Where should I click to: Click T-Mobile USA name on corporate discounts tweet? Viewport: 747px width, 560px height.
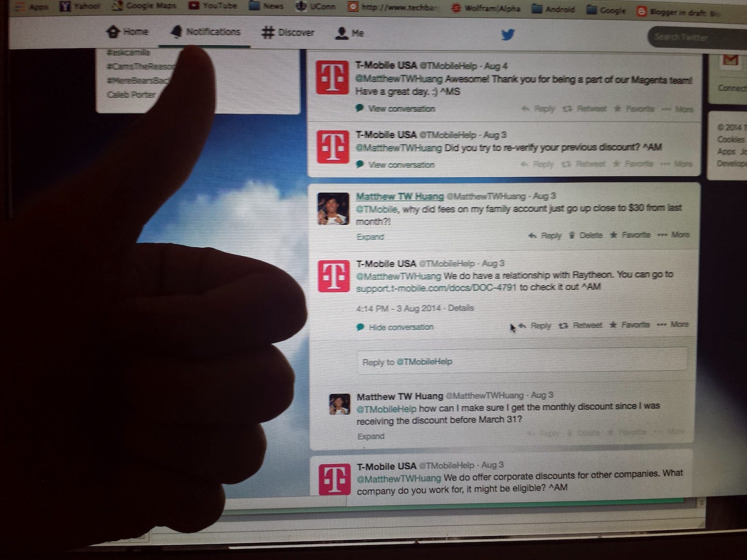[x=387, y=466]
